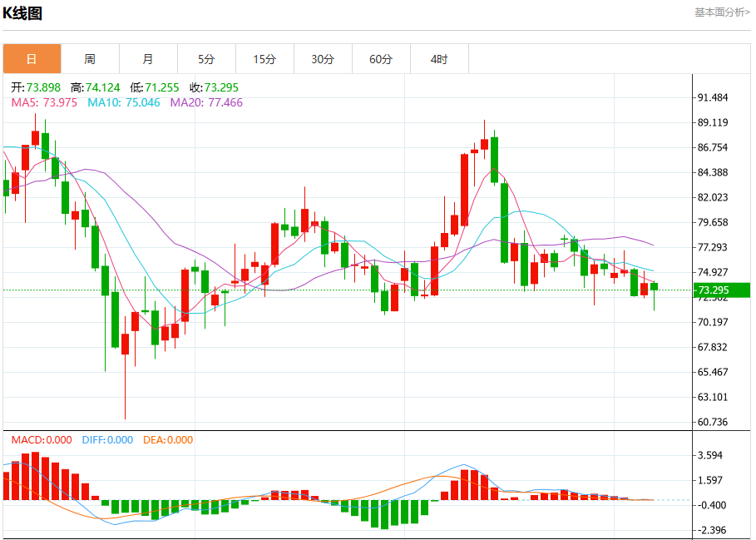
Task: Click the 3.594 MACD axis label
Action: 709,455
